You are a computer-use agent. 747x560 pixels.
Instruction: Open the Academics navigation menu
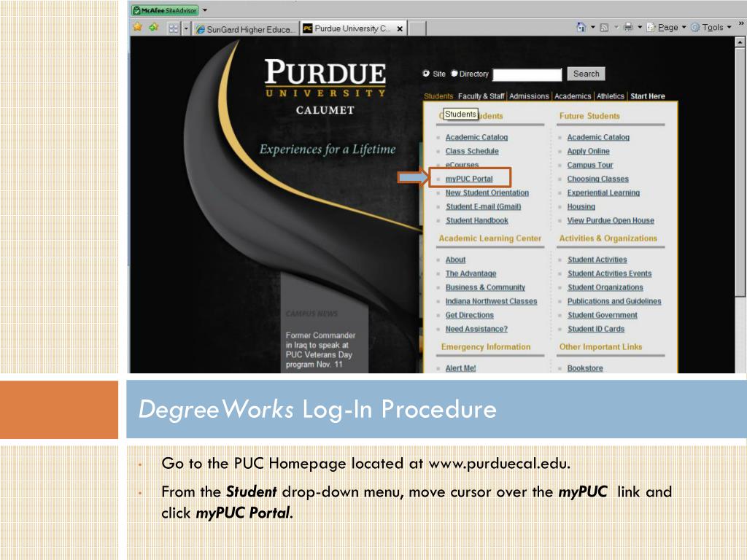tap(573, 96)
